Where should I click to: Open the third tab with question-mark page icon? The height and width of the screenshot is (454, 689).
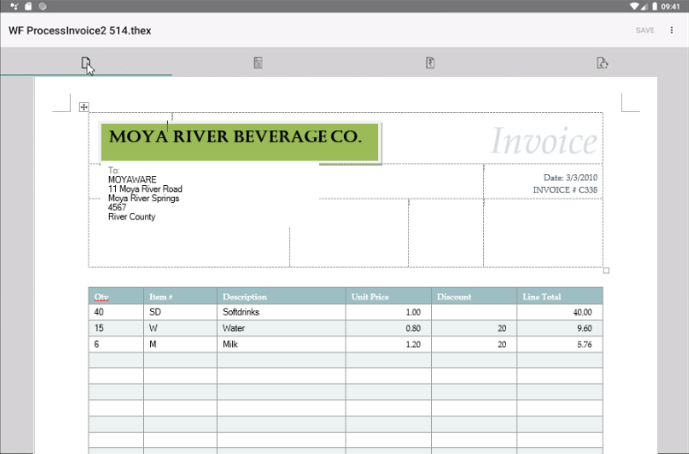(x=430, y=63)
